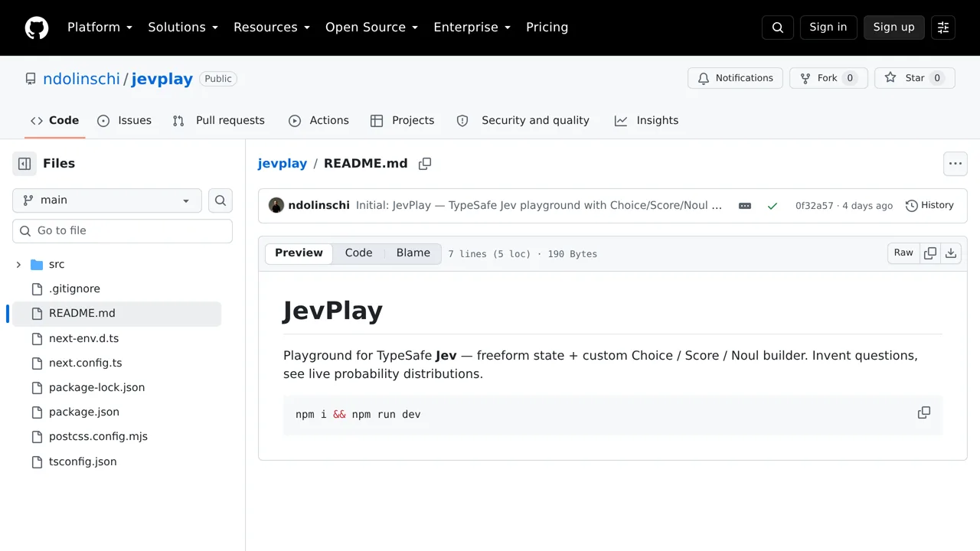This screenshot has width=980, height=551.
Task: View commit status green checkmark
Action: 773,206
